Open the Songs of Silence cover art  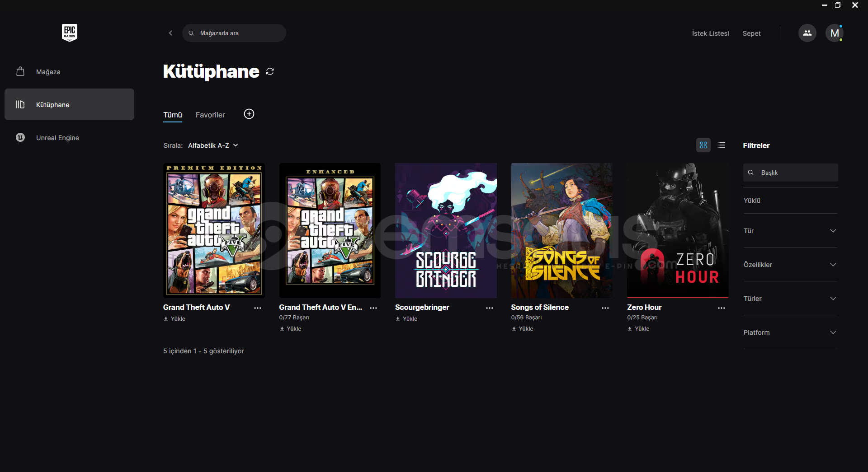click(562, 230)
